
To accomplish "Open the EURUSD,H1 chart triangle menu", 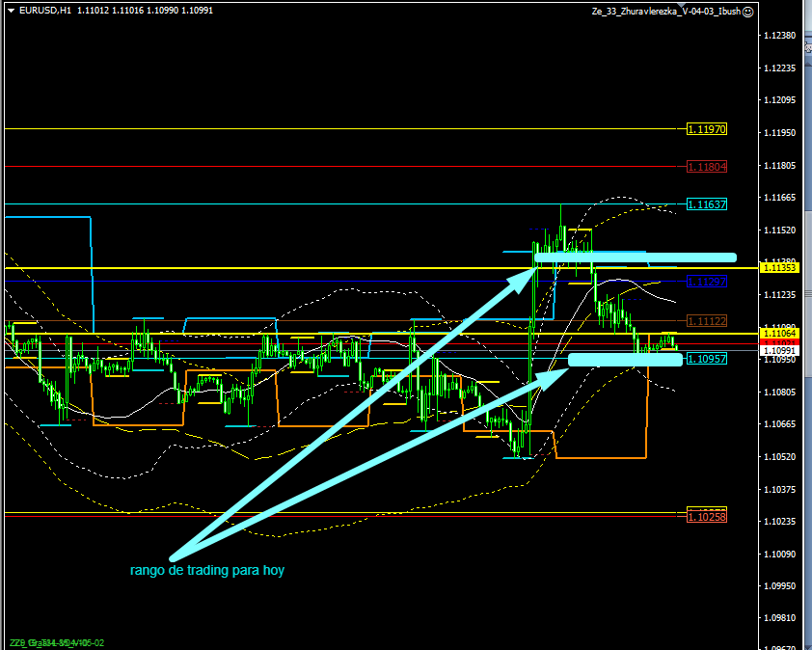I will [11, 11].
